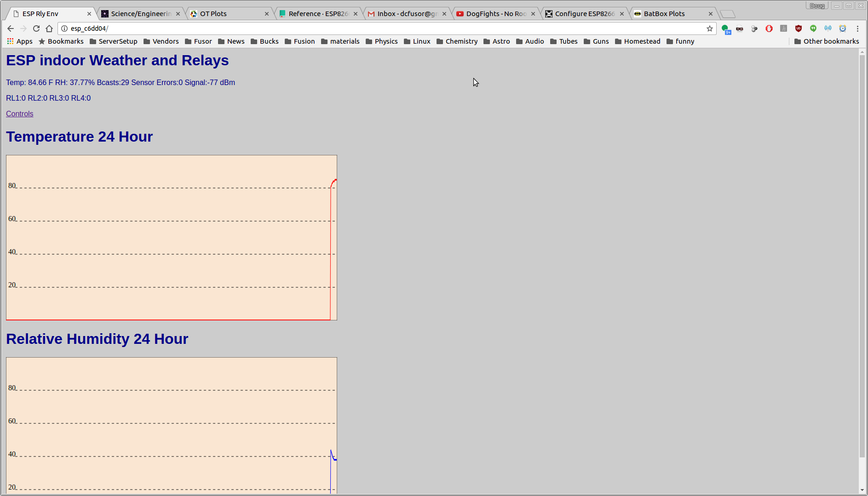This screenshot has width=868, height=496.
Task: Open the blue broadcast antenna extension
Action: click(828, 29)
